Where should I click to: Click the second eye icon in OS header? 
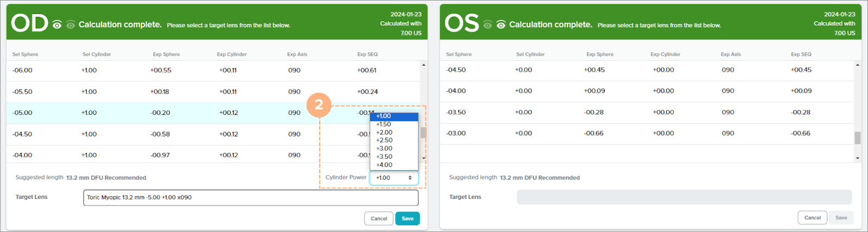click(x=501, y=25)
